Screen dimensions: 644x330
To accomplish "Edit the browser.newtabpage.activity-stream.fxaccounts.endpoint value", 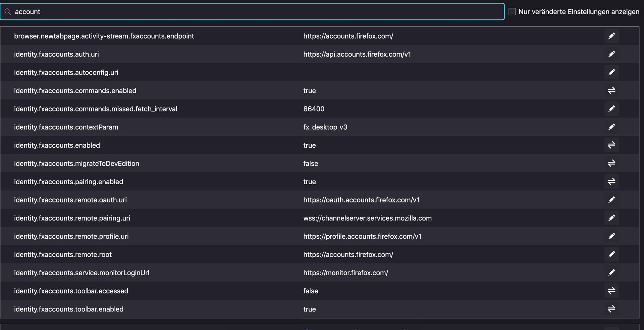I will 611,36.
